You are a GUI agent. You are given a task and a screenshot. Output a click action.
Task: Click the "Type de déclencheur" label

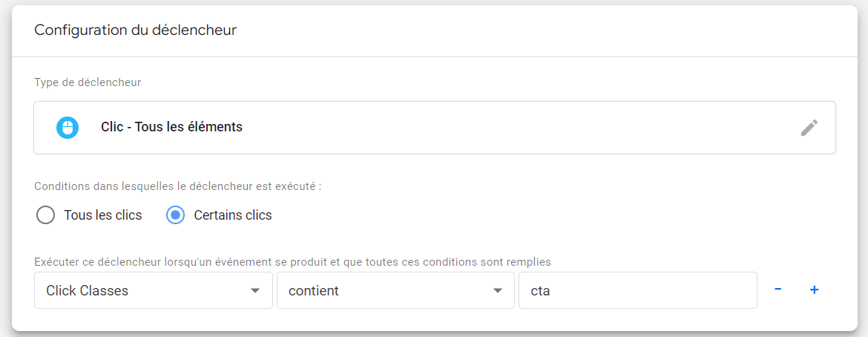pos(88,82)
